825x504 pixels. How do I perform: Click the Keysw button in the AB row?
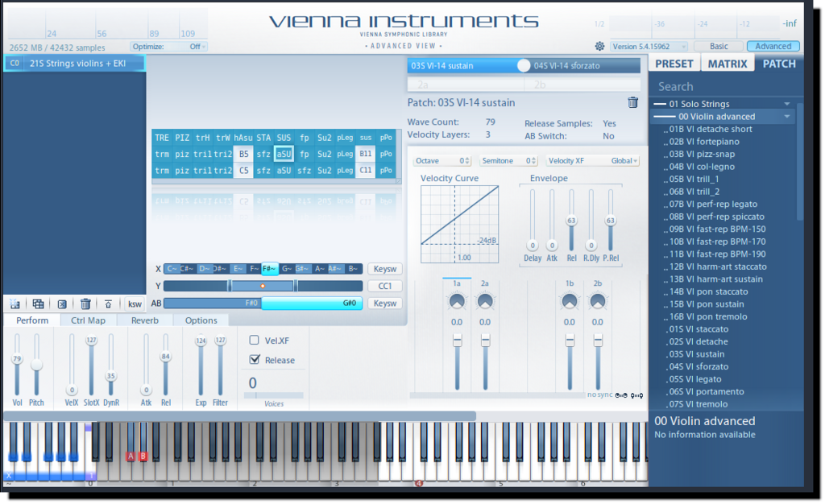(384, 304)
